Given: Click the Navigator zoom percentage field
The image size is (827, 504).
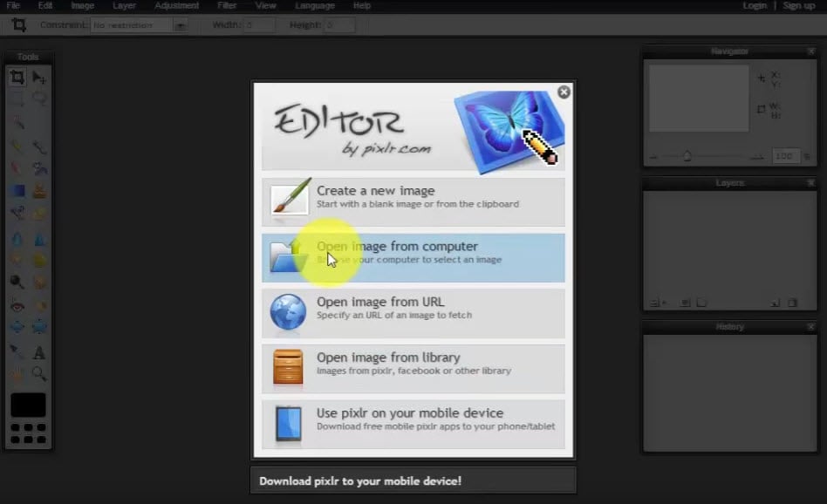Looking at the screenshot, I should pyautogui.click(x=785, y=156).
